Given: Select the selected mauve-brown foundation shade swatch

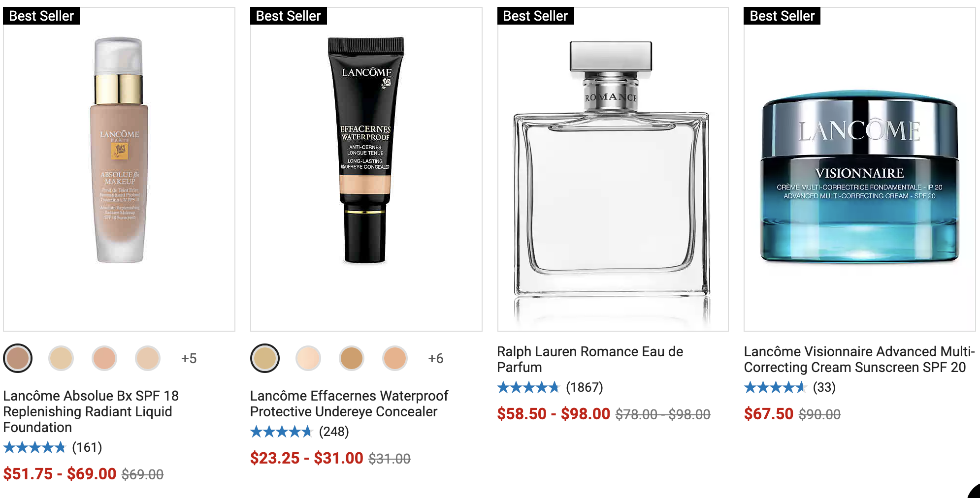Looking at the screenshot, I should pyautogui.click(x=18, y=358).
